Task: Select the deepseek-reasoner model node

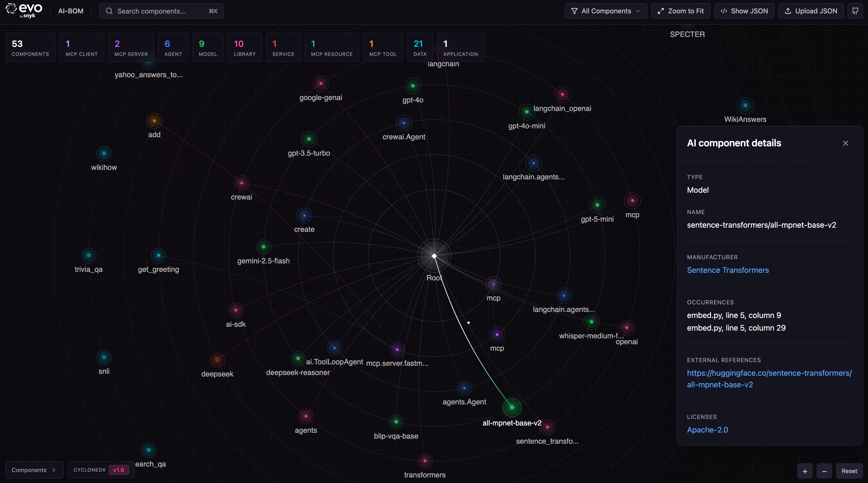Action: [298, 358]
